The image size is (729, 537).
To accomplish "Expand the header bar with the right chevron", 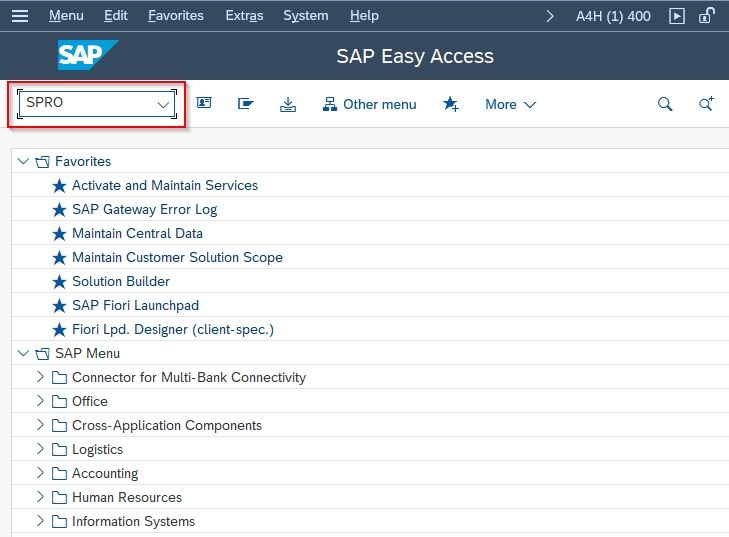I will click(550, 16).
